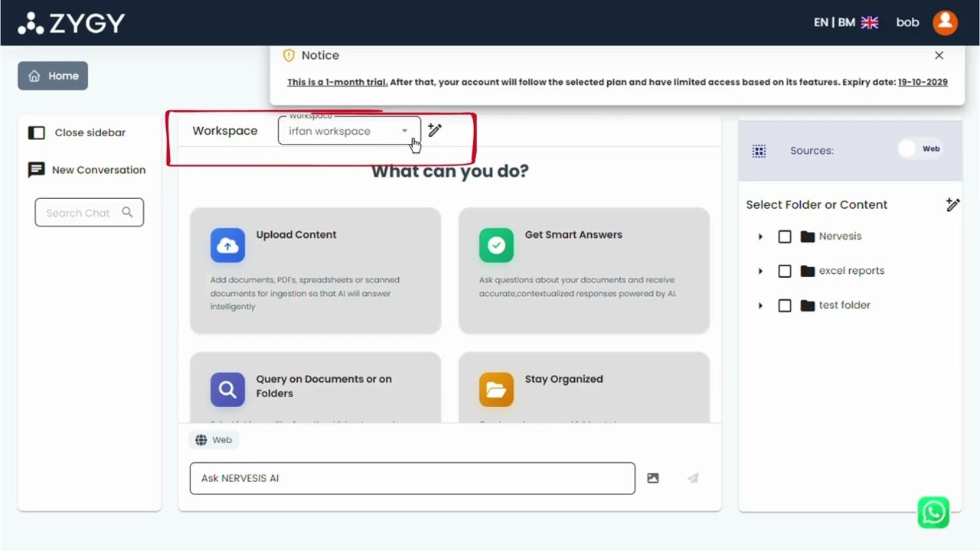Select the test folder label
This screenshot has width=980, height=551.
[844, 305]
